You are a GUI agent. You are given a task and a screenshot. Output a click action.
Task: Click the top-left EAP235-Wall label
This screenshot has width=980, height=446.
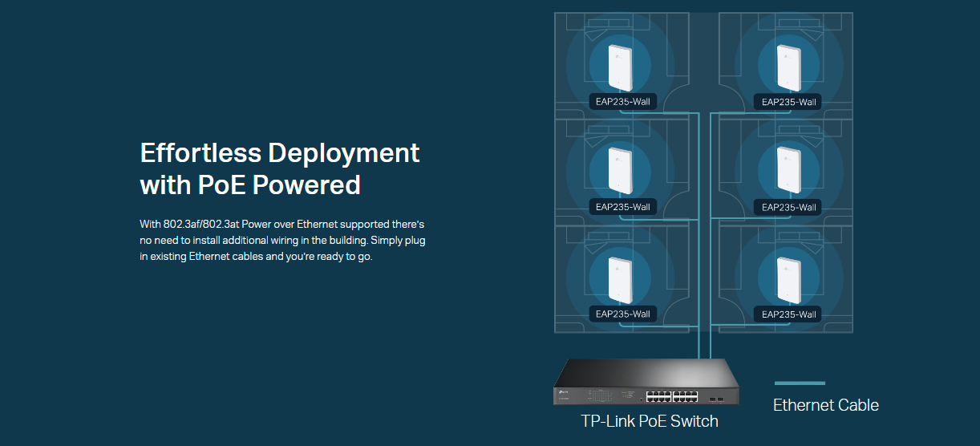coord(622,102)
